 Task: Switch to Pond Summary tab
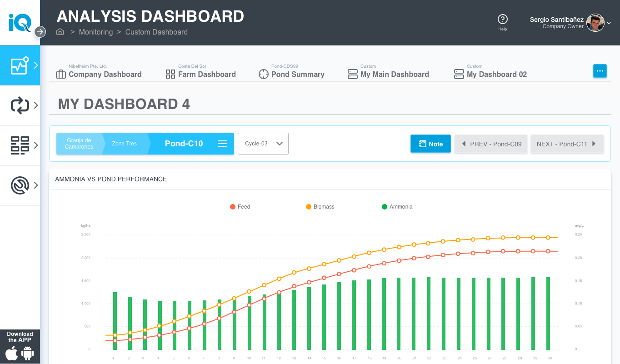(291, 74)
